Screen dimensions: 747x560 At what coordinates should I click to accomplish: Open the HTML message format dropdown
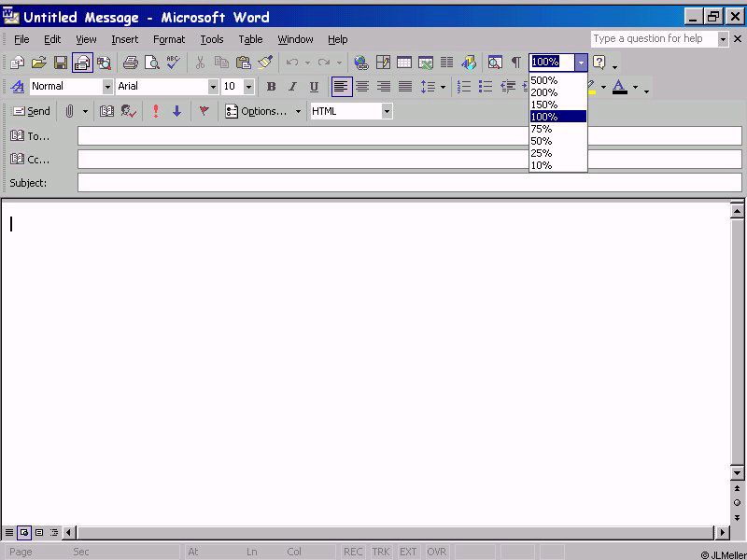click(387, 111)
